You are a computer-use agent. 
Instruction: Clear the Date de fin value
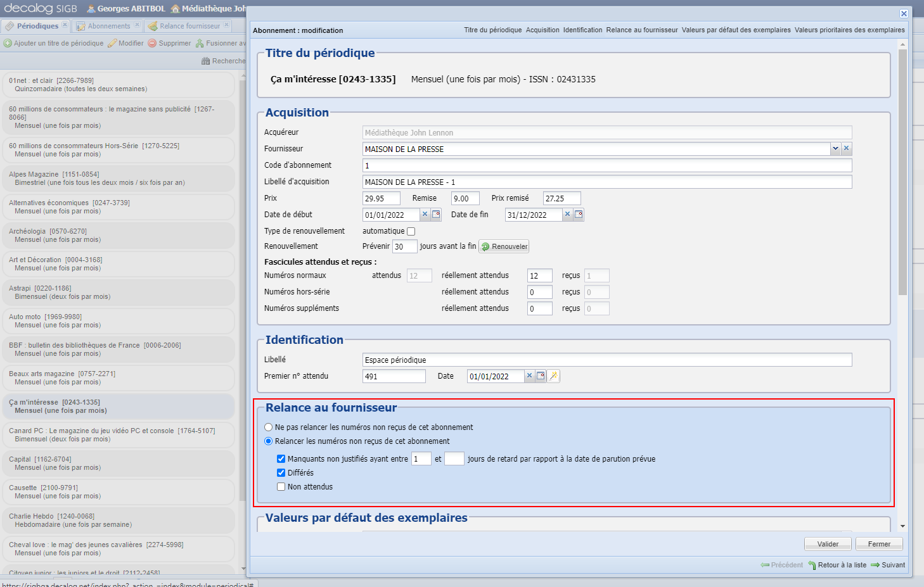pyautogui.click(x=568, y=215)
